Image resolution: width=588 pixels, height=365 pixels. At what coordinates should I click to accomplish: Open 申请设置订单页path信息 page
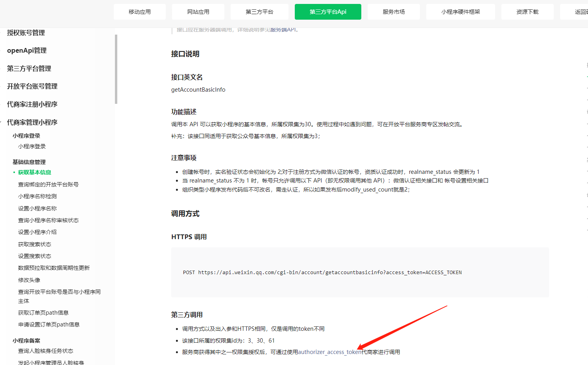pos(49,324)
